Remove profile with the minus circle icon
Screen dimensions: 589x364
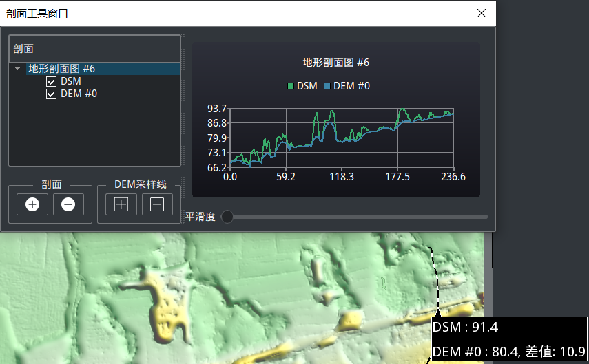[68, 204]
